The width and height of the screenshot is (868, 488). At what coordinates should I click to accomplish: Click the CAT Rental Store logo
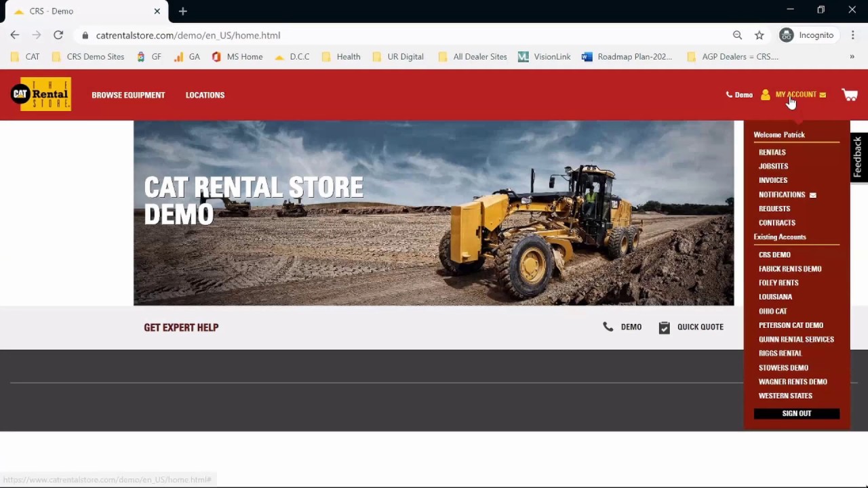(x=41, y=94)
